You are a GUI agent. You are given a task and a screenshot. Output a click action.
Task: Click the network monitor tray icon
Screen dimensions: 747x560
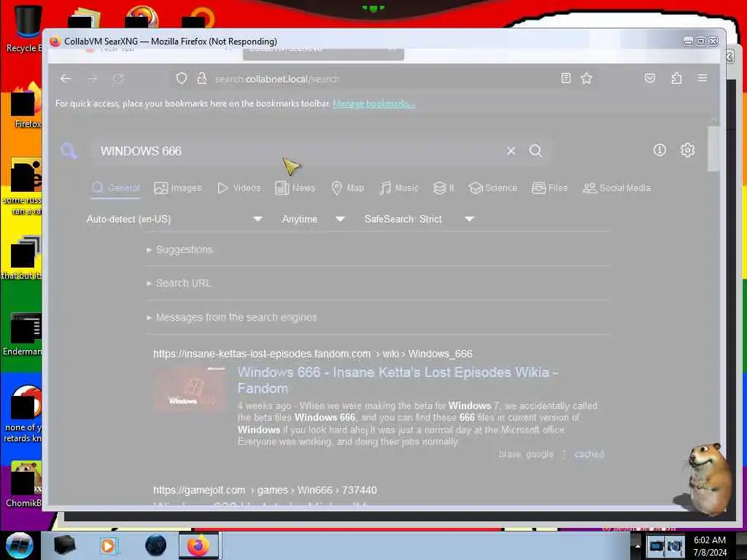(x=656, y=546)
